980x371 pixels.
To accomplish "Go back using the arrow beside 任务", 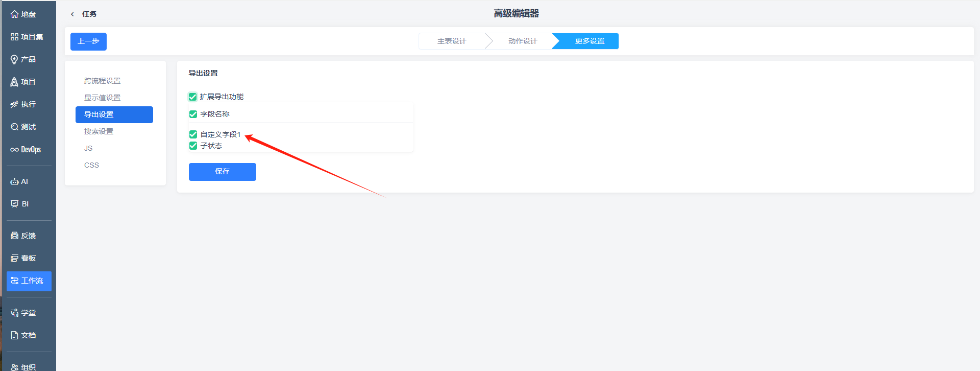I will pos(72,14).
